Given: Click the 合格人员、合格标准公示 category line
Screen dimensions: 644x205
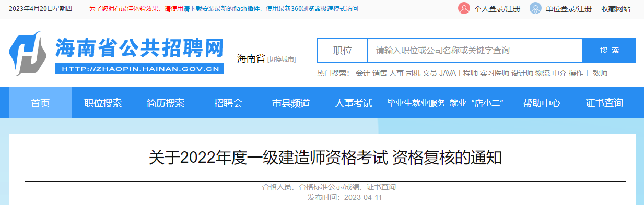Looking at the screenshot, I should click(x=329, y=187).
